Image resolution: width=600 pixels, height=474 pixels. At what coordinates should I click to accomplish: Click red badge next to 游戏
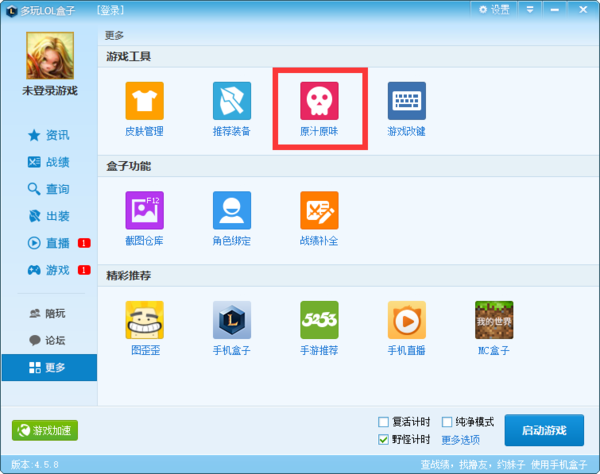coord(84,270)
